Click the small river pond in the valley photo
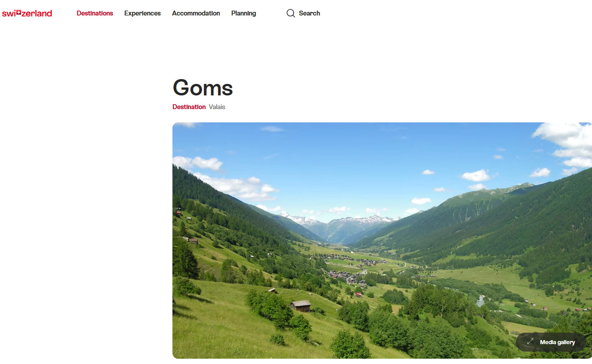Image resolution: width=592 pixels, height=364 pixels. point(481,301)
